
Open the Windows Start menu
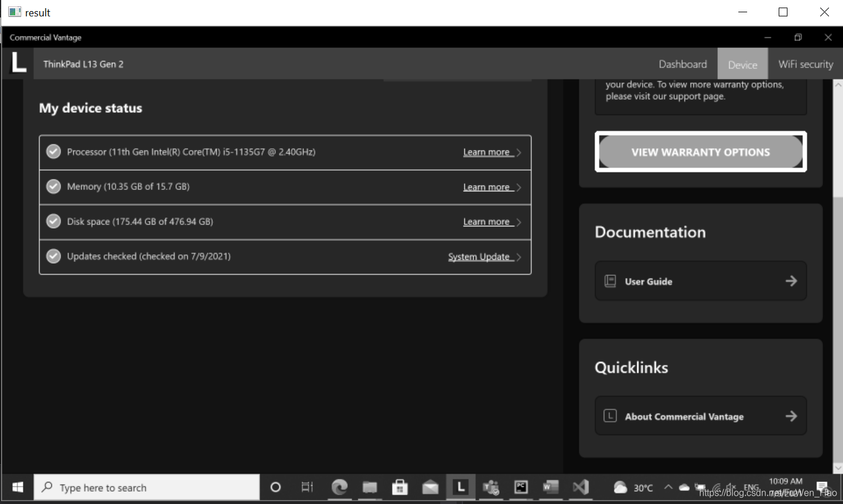pyautogui.click(x=18, y=487)
